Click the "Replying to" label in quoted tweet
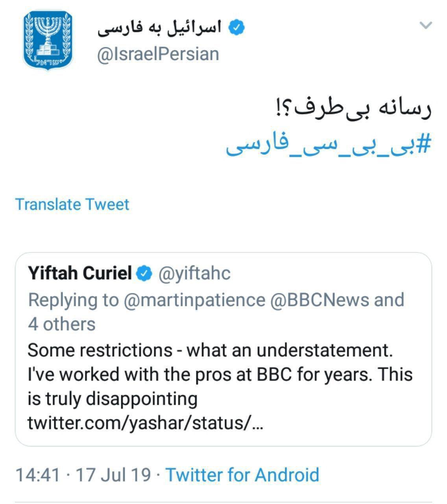 (x=73, y=300)
